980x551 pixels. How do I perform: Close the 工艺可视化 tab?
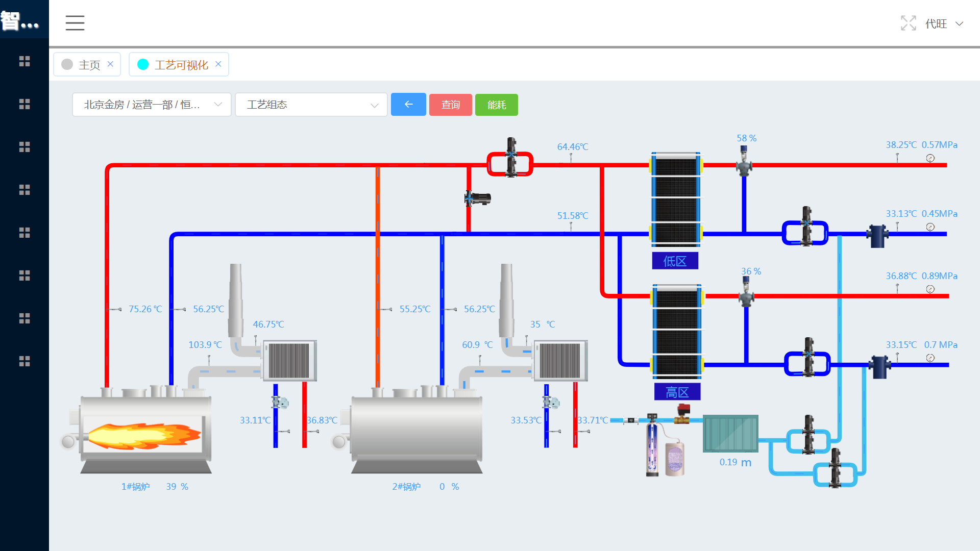point(218,64)
